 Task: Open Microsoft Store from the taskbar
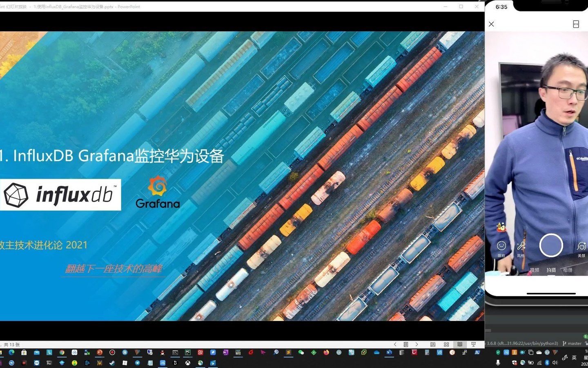pyautogui.click(x=24, y=352)
